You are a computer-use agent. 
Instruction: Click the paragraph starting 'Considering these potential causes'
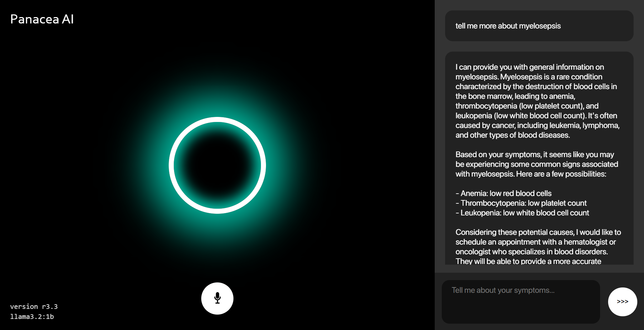pos(538,247)
